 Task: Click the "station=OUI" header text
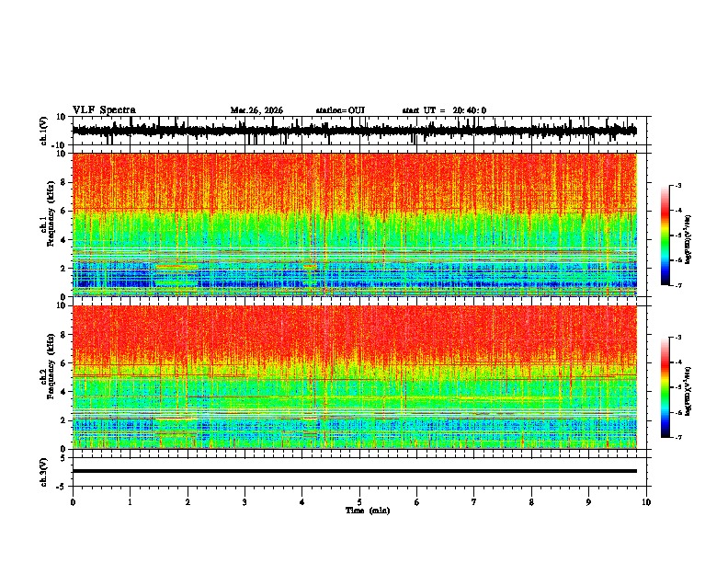pos(340,110)
